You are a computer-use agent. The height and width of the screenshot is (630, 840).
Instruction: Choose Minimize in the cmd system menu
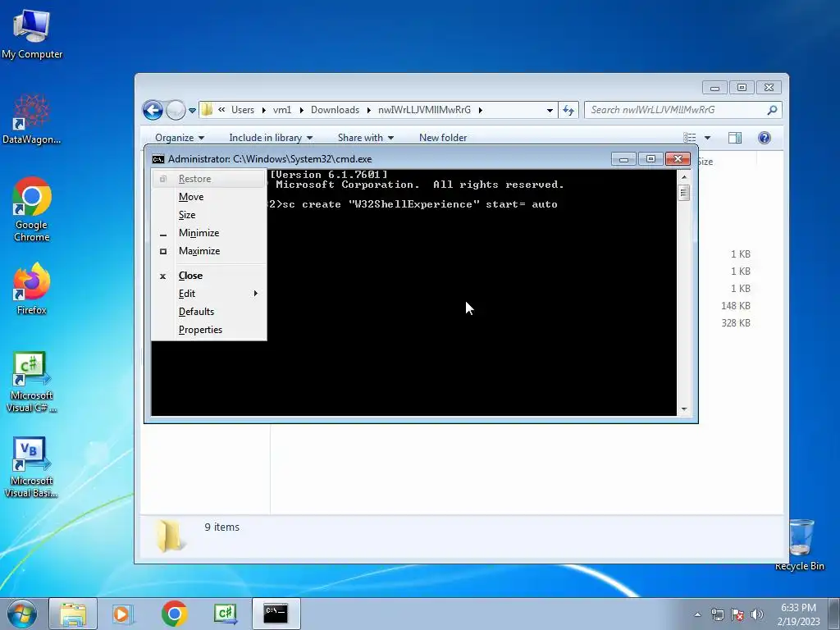209,233
